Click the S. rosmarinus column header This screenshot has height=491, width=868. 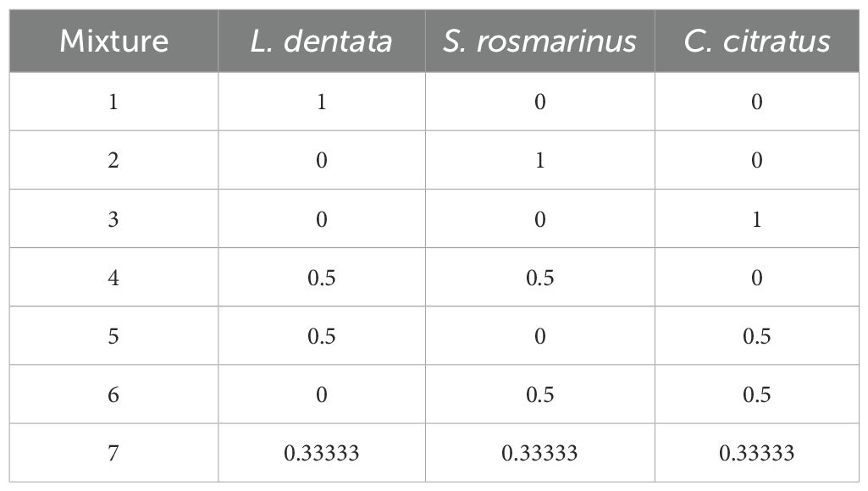539,41
